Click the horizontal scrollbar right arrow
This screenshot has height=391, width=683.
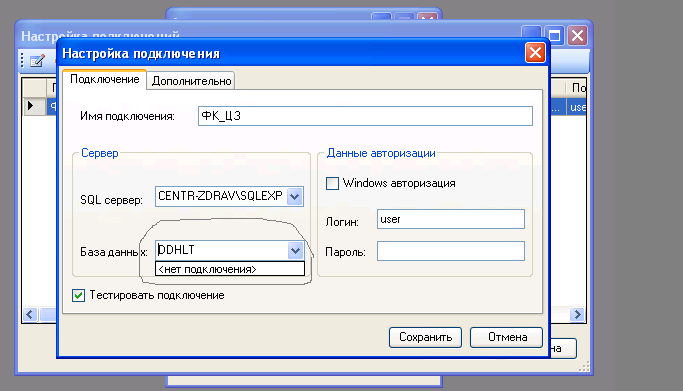[x=577, y=314]
